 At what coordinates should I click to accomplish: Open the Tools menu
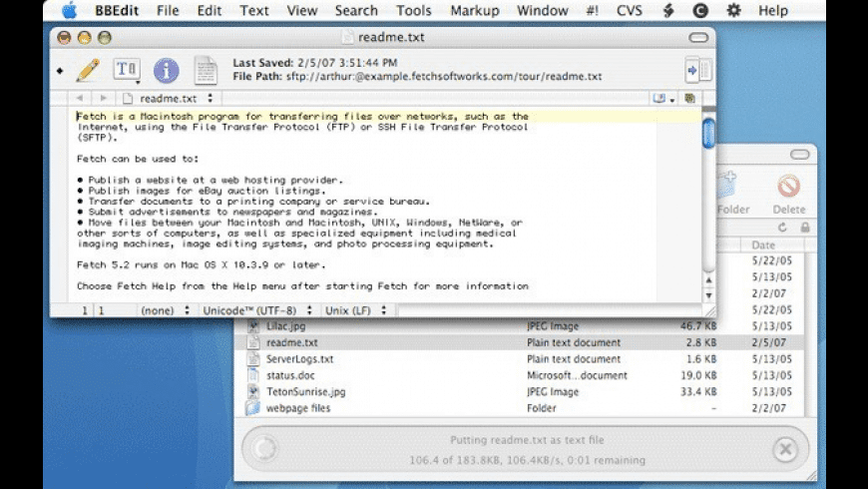[x=413, y=11]
